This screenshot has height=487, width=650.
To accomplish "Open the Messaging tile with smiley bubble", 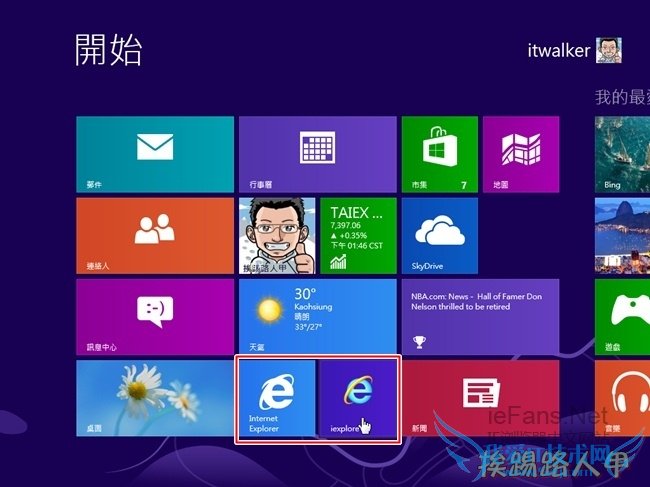I will pos(155,317).
